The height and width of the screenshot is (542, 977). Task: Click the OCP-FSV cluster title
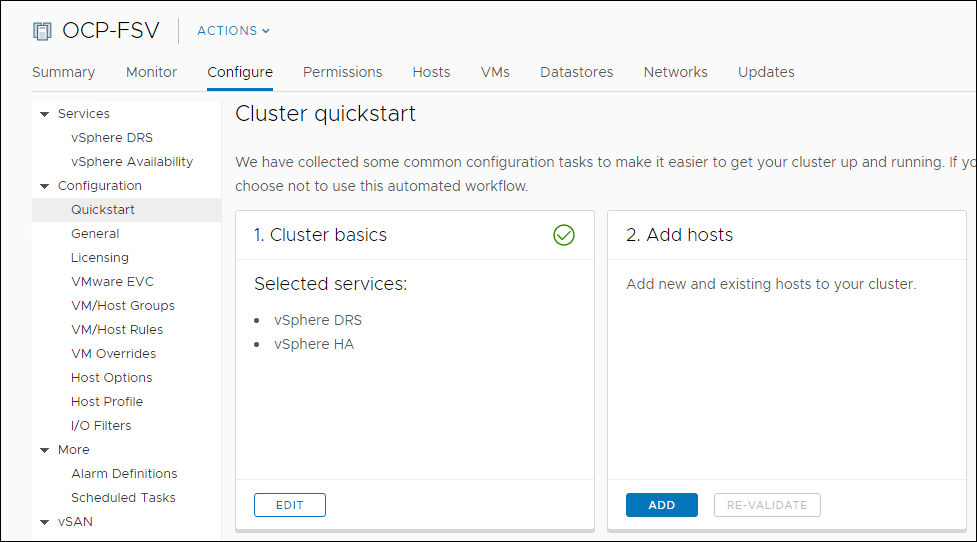(x=111, y=31)
